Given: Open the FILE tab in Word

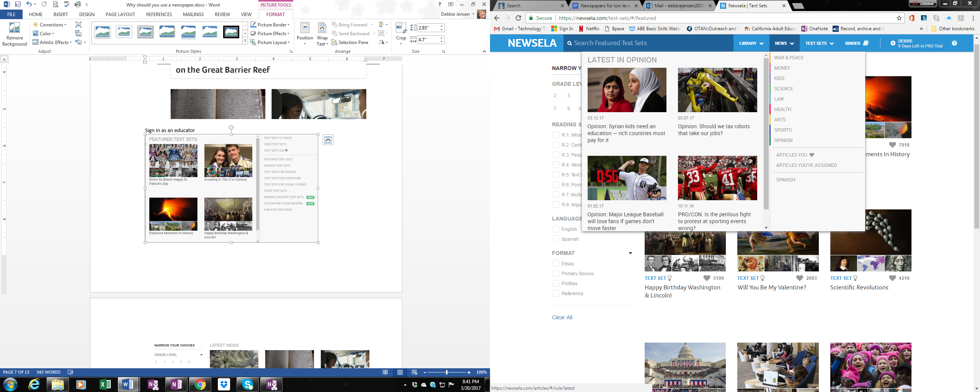Looking at the screenshot, I should click(x=11, y=15).
